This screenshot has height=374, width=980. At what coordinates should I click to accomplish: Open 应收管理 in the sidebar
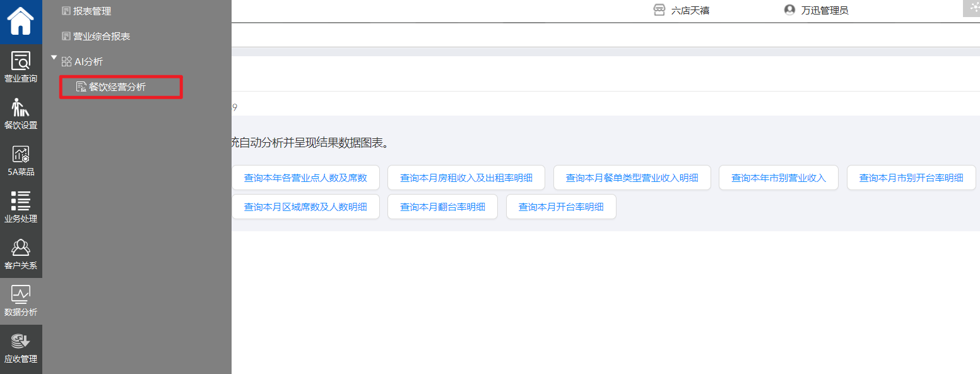(x=21, y=348)
